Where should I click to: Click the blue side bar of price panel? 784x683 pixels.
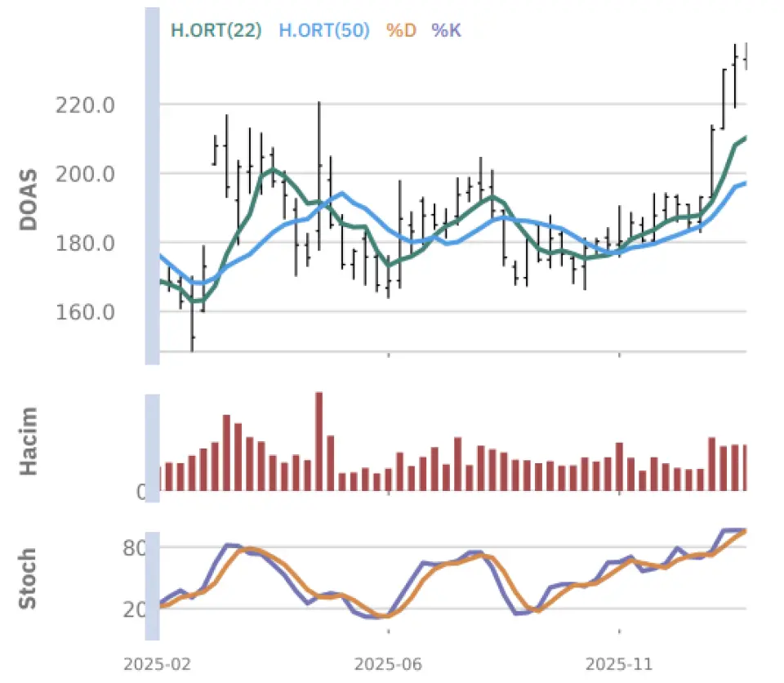pyautogui.click(x=152, y=185)
